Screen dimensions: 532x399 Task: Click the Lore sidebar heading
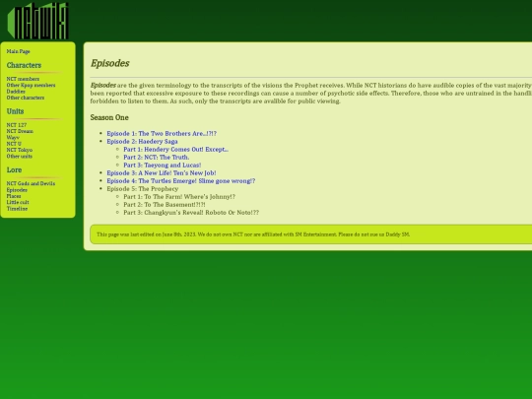click(x=14, y=170)
